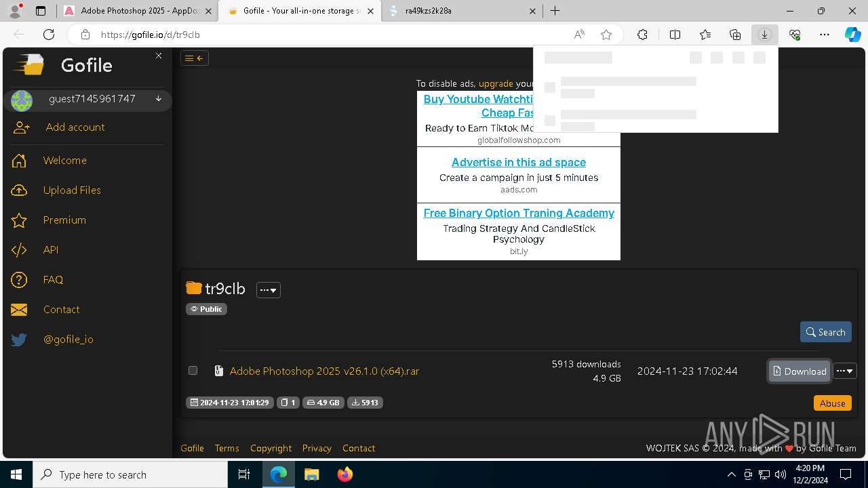
Task: Open the taskbar volume control
Action: 781,474
